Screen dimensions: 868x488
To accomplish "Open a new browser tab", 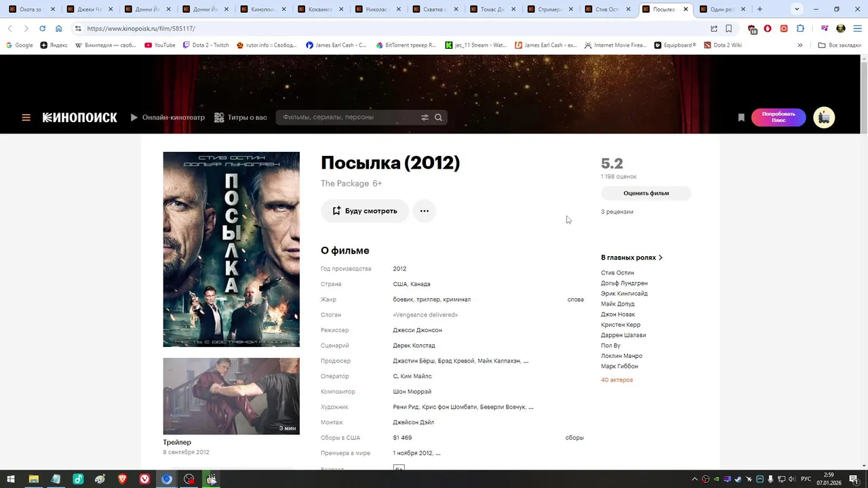I will click(x=759, y=9).
